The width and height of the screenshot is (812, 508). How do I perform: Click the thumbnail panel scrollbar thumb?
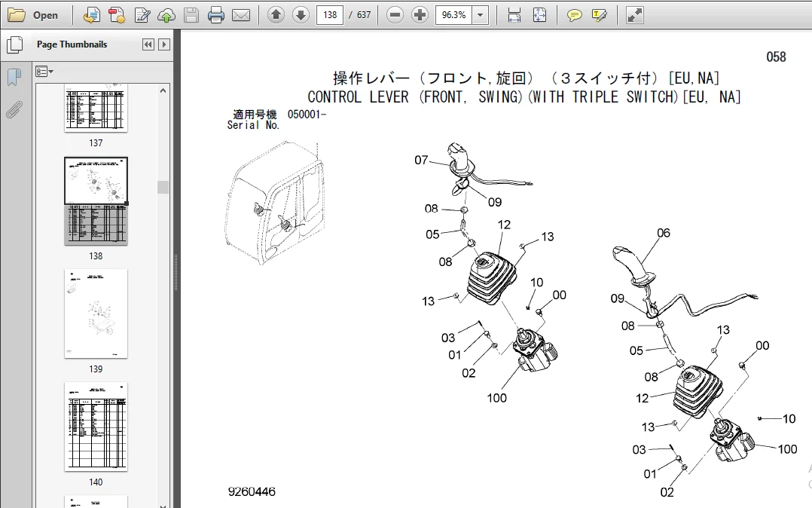coord(163,187)
